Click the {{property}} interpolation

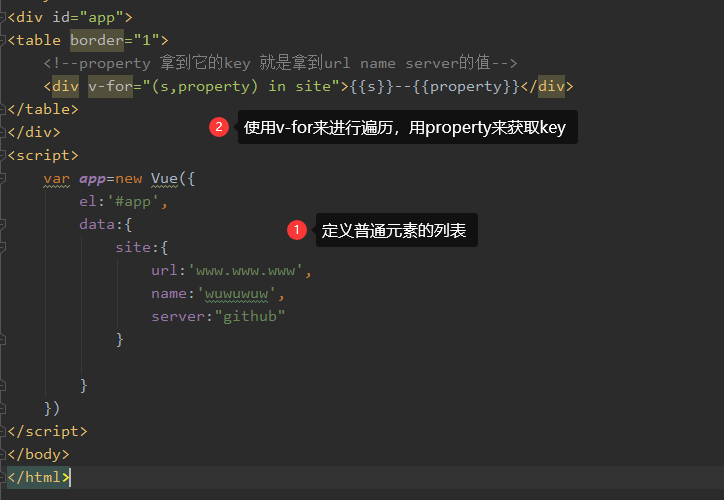coord(466,86)
